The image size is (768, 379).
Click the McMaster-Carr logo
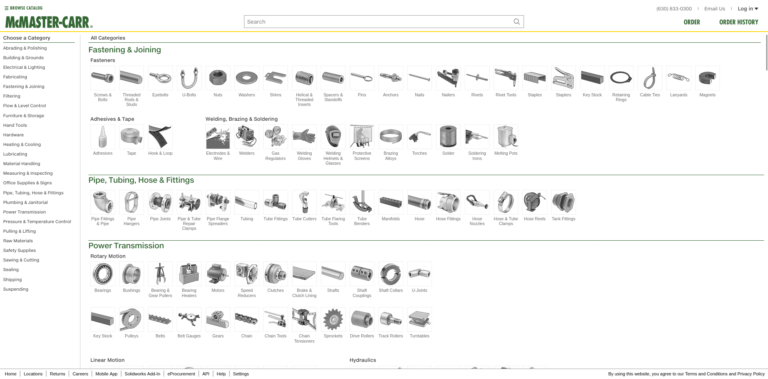click(48, 22)
